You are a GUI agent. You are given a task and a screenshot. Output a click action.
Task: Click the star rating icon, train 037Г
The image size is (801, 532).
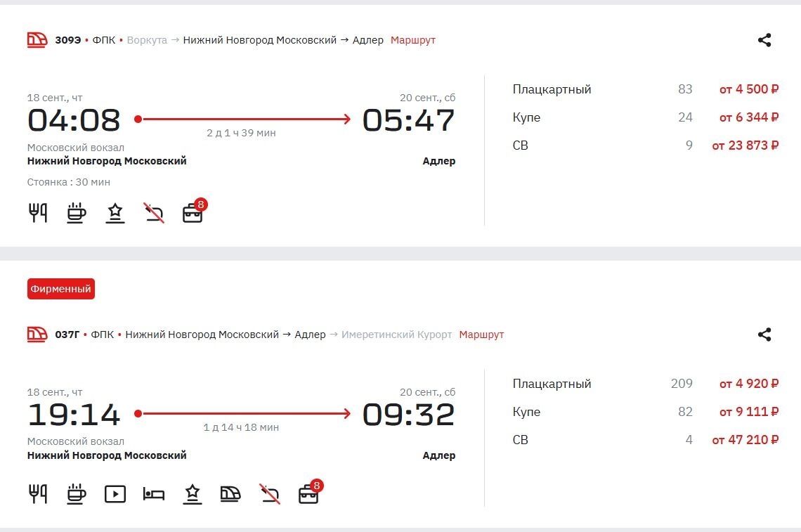[x=193, y=494]
